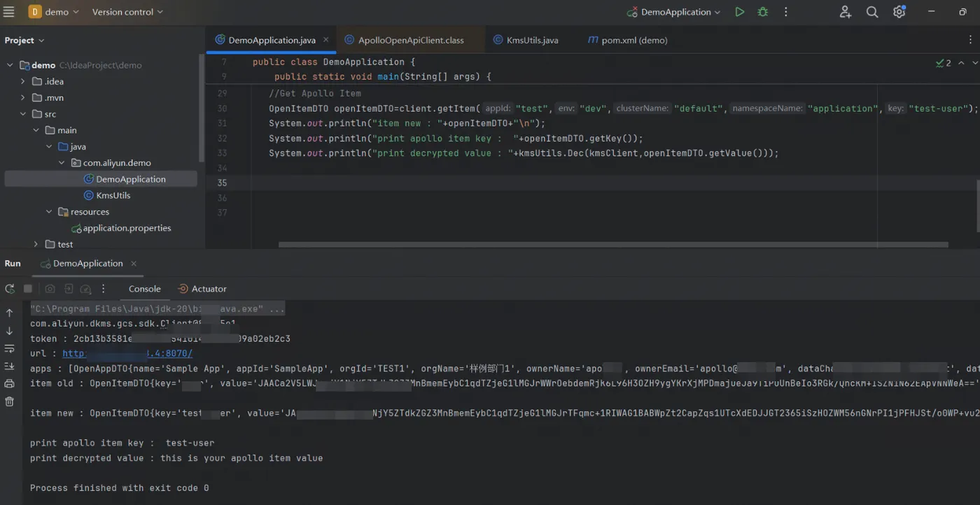Click the project tree vertical scrollbar
The height and width of the screenshot is (505, 980).
[202, 108]
